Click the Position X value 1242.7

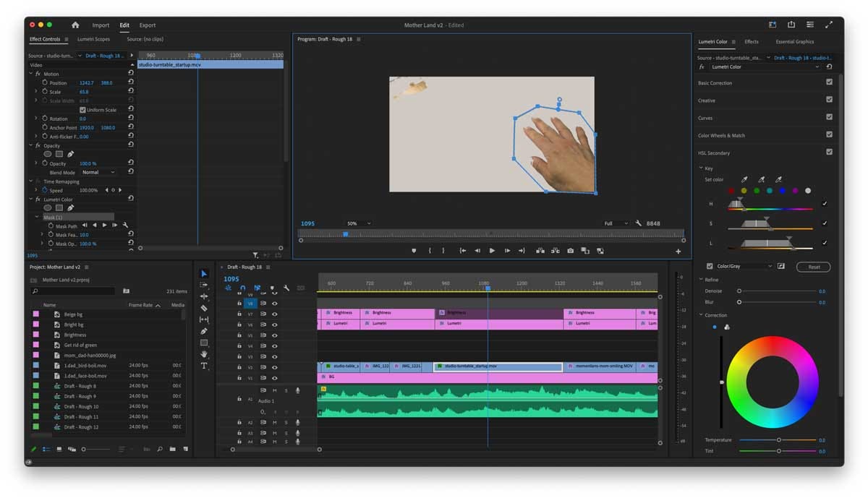(87, 83)
